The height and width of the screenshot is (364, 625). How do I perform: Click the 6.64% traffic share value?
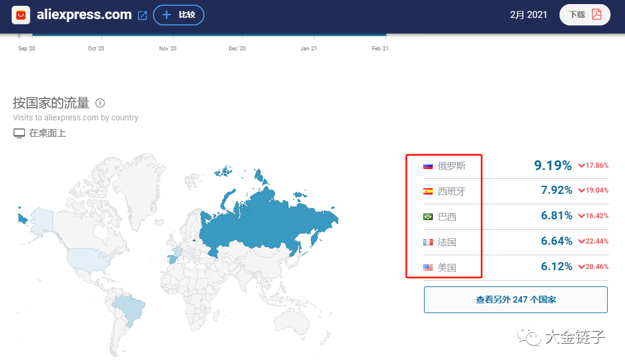557,241
